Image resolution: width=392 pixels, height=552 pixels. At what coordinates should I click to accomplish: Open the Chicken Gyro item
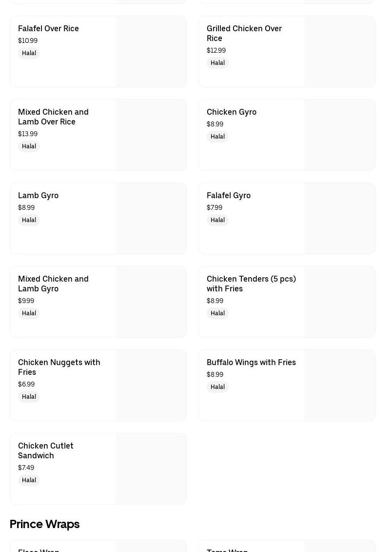point(232,112)
